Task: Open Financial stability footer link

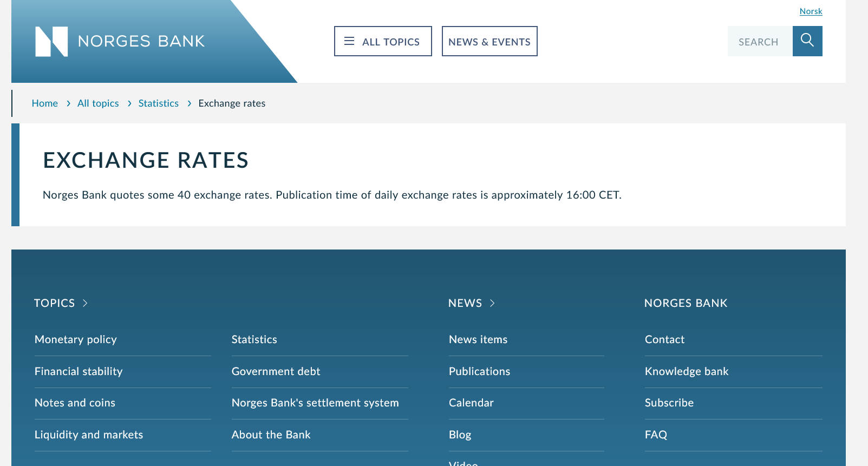Action: pyautogui.click(x=79, y=371)
